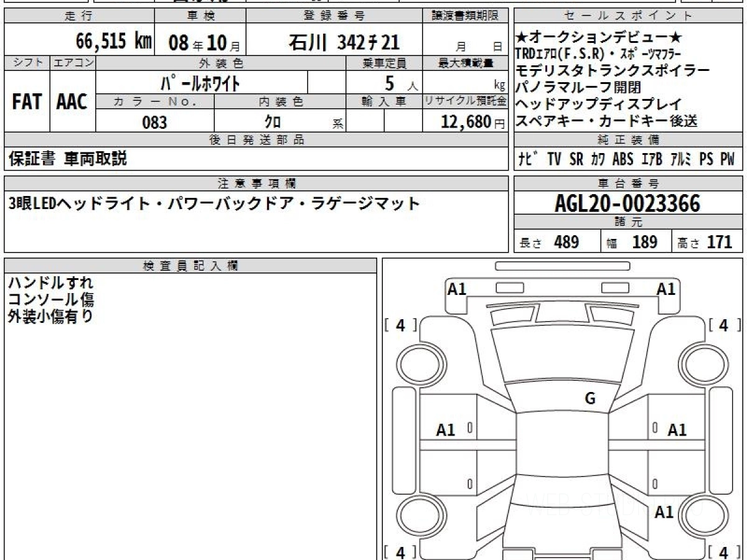Select 保証書 車両取説 text
This screenshot has width=747, height=560.
pos(68,159)
